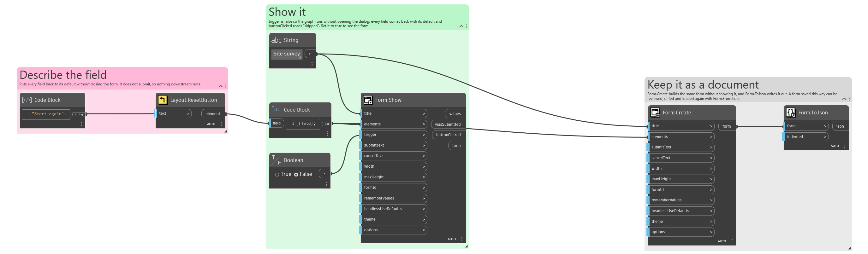
Task: Click the "Start again" Code Block icon
Action: coord(27,100)
